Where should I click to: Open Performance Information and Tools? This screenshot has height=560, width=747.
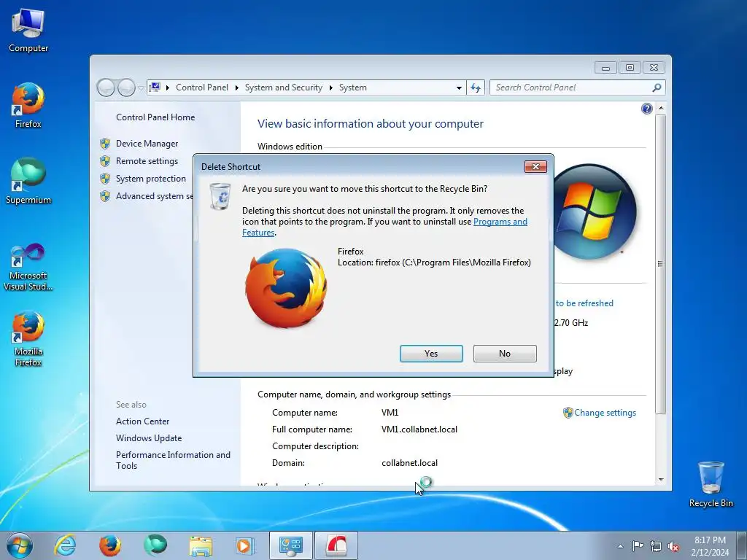pyautogui.click(x=173, y=460)
